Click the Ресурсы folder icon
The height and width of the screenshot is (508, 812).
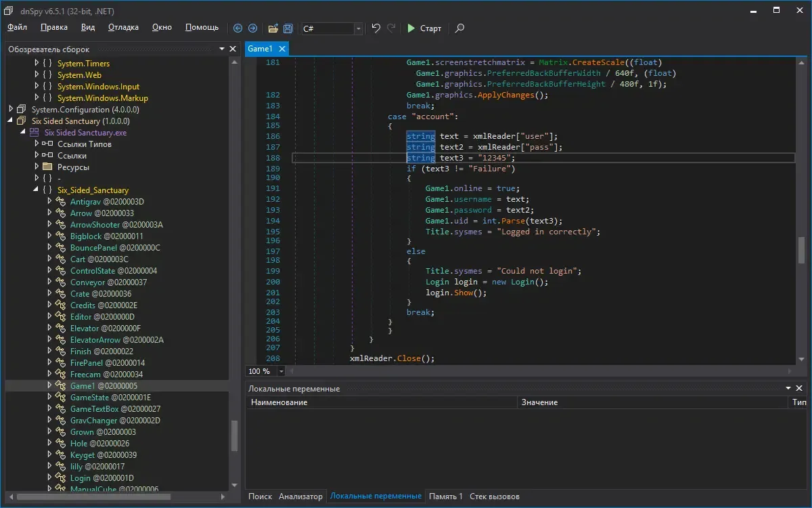click(x=47, y=167)
